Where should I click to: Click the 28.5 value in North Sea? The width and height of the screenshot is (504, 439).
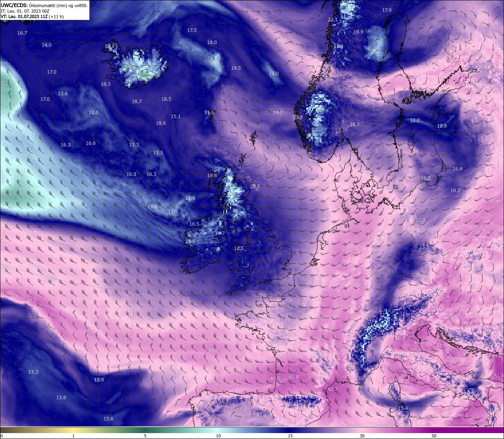click(x=274, y=159)
